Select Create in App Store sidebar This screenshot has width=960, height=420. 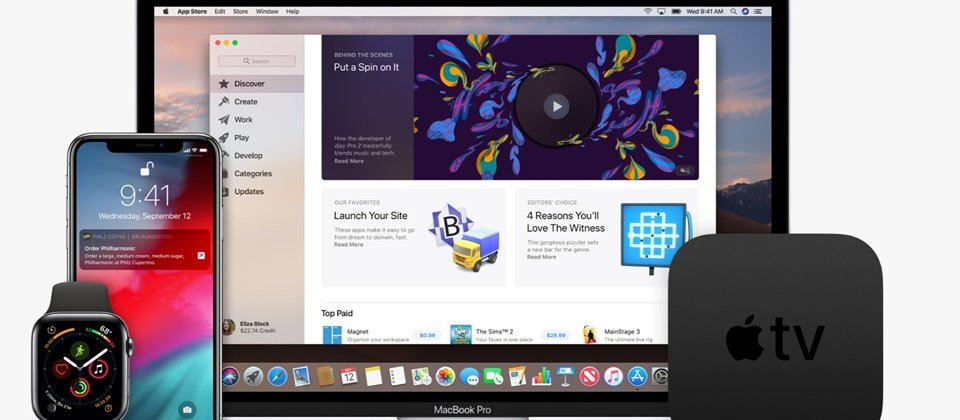click(x=257, y=102)
